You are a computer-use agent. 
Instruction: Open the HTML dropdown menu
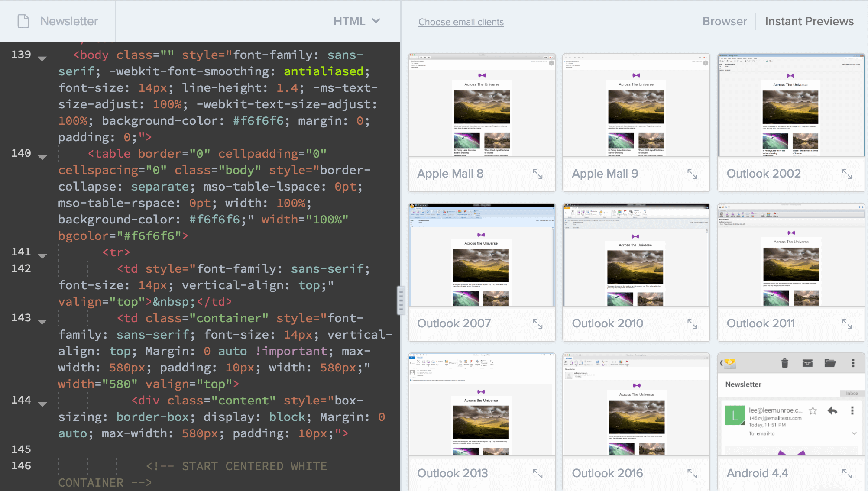pos(356,21)
